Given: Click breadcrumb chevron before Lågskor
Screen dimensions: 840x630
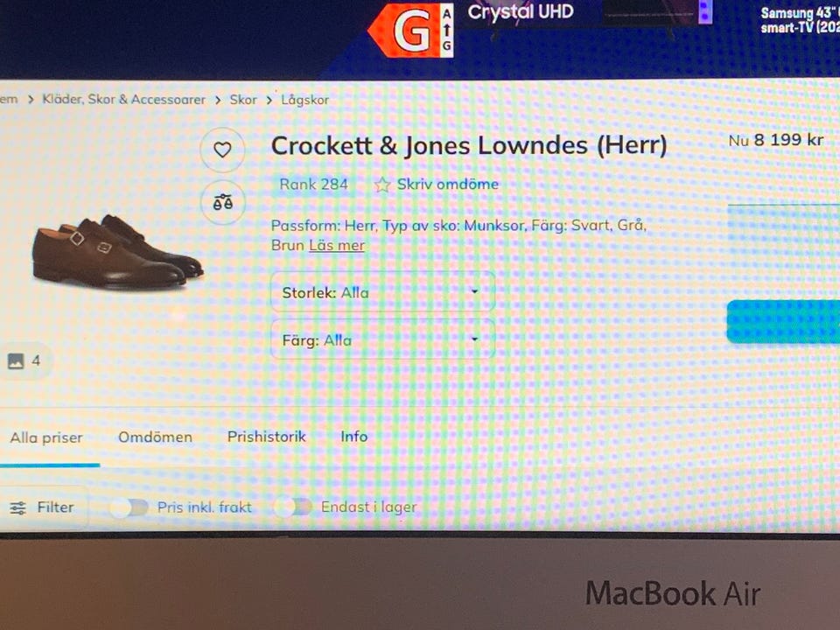Looking at the screenshot, I should 269,100.
